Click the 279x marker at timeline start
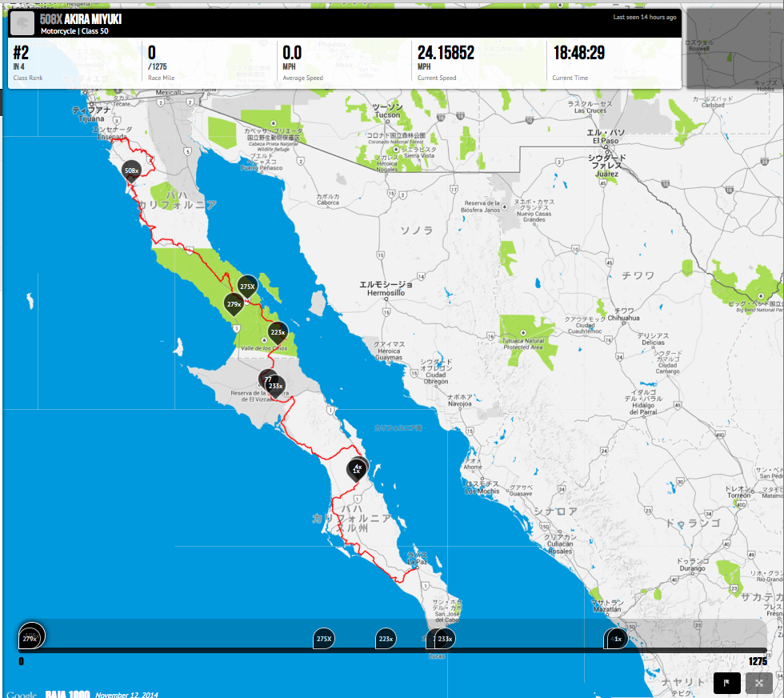The height and width of the screenshot is (698, 784). (x=30, y=639)
